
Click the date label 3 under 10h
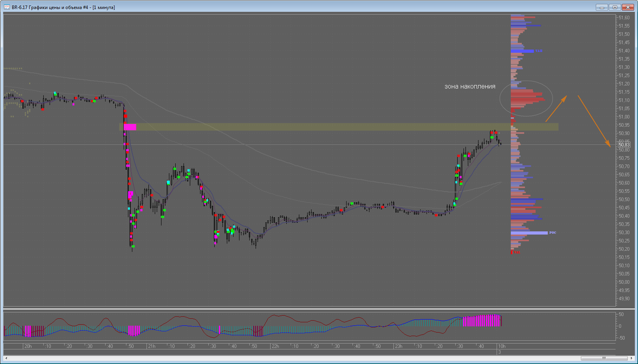click(x=499, y=352)
